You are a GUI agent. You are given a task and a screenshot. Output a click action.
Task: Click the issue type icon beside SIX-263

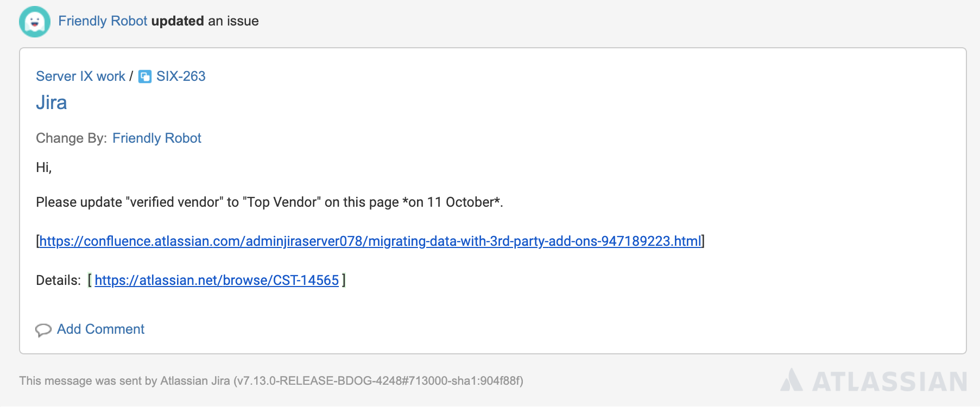(145, 77)
